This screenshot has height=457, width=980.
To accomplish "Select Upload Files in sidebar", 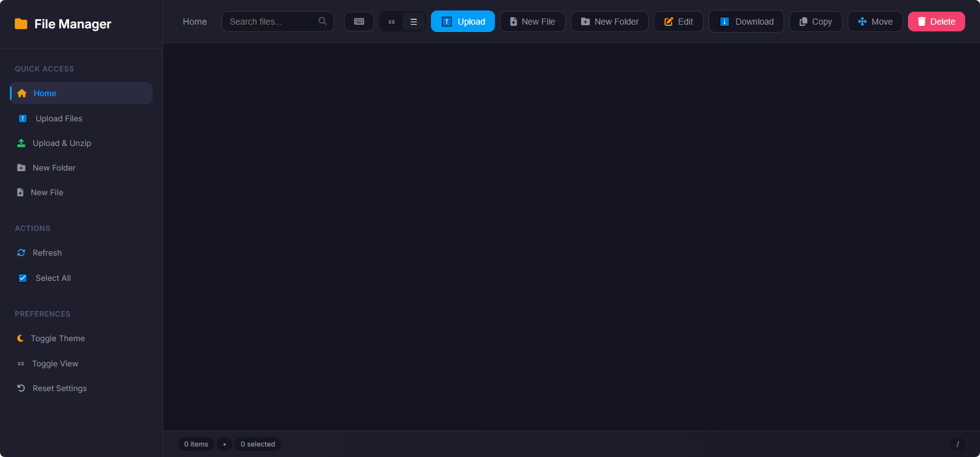I will (81, 118).
